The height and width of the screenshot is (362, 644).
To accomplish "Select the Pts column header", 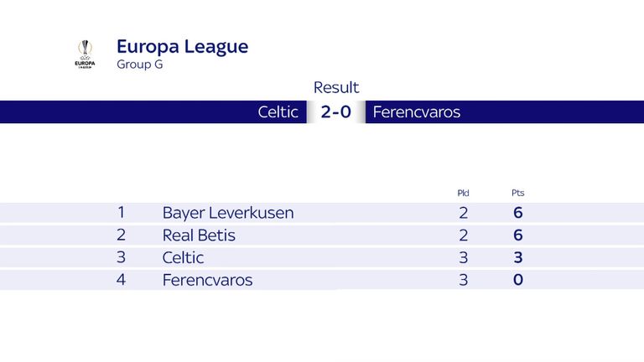I will coord(518,193).
